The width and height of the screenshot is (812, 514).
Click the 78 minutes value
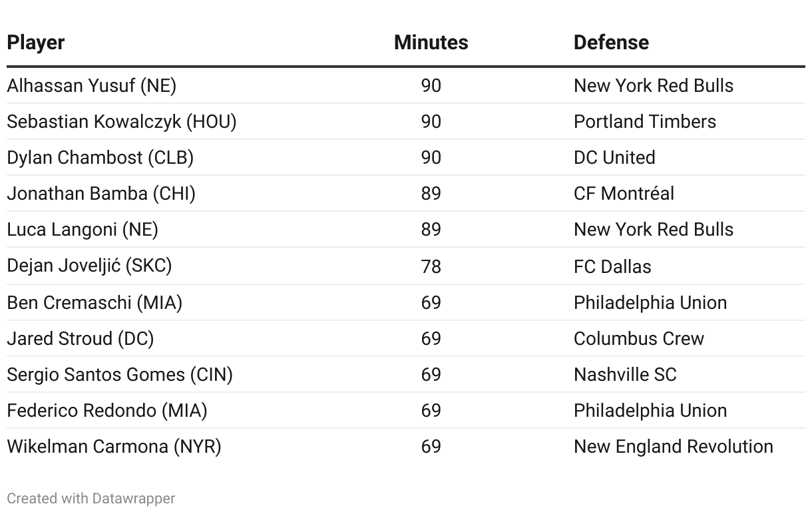tap(431, 266)
